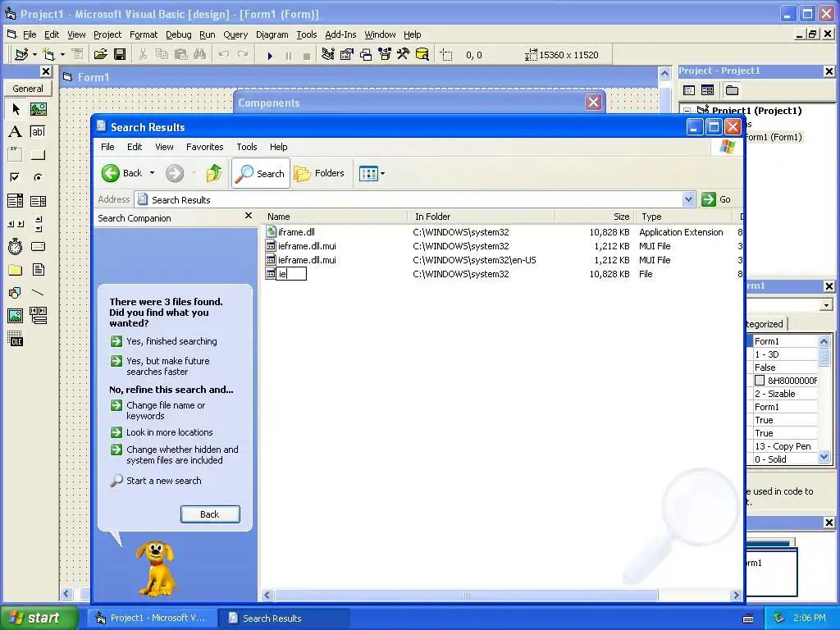Viewport: 840px width, 630px height.
Task: Select the PictureBox control tool
Action: tap(38, 109)
